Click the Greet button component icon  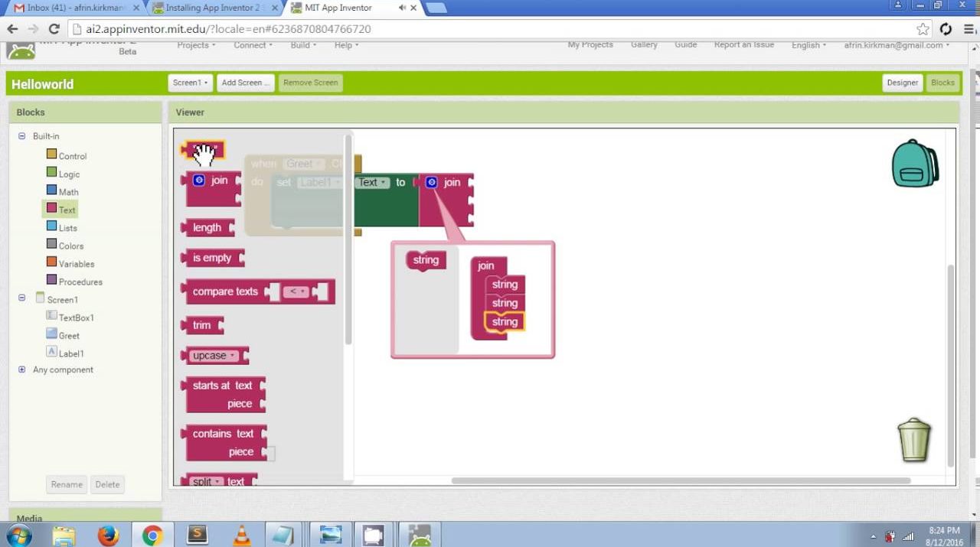[51, 334]
